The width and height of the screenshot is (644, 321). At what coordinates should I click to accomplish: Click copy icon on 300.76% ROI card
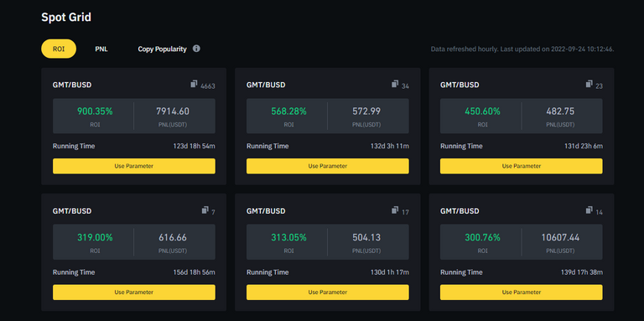(x=589, y=210)
